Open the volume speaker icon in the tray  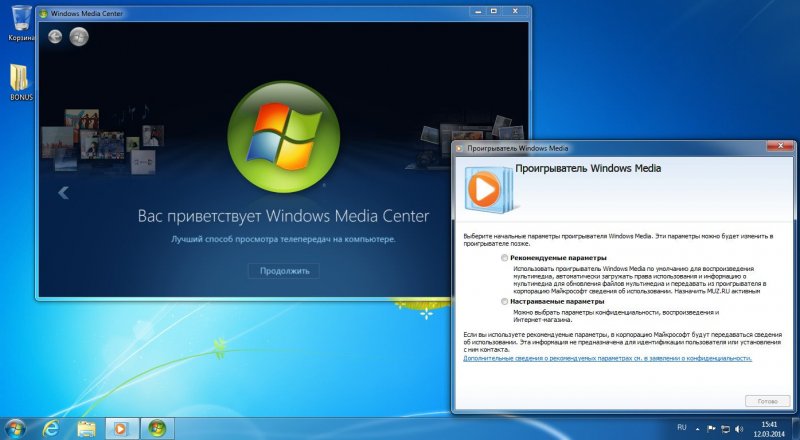tap(739, 429)
